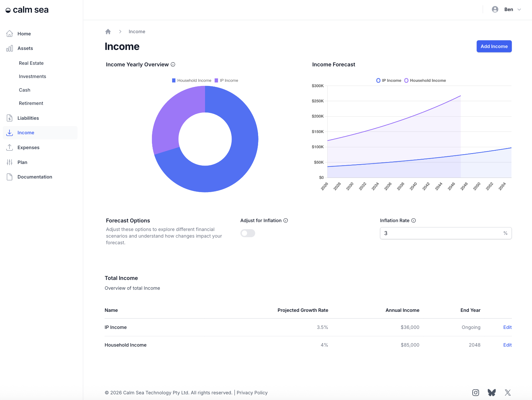Enable the Adjust for Inflation switch

pyautogui.click(x=248, y=233)
